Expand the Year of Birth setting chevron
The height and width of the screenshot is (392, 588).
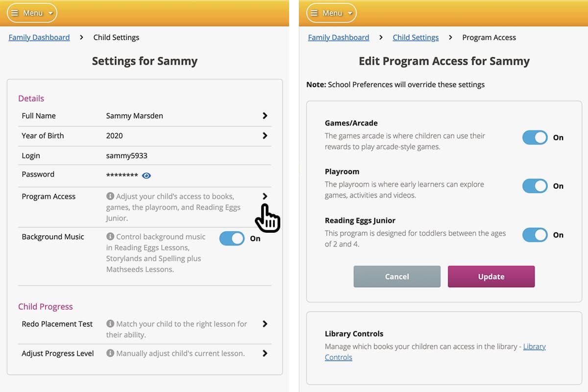265,136
